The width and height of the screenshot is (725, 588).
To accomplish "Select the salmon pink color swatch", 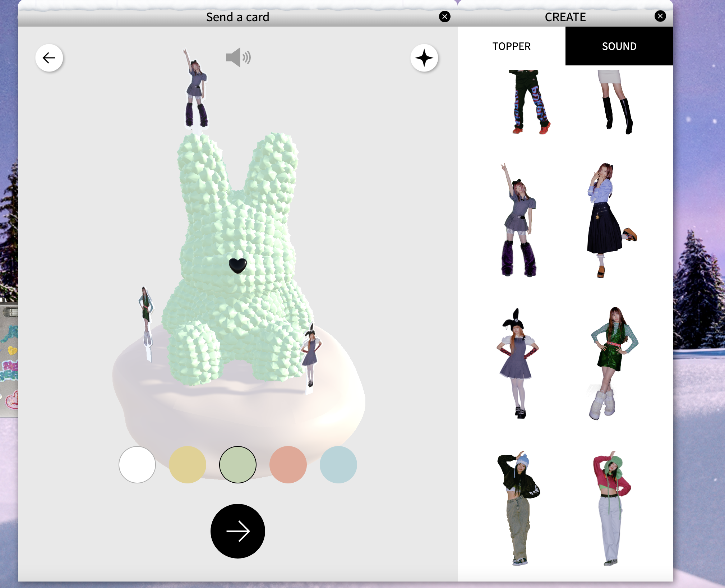I will (x=288, y=465).
